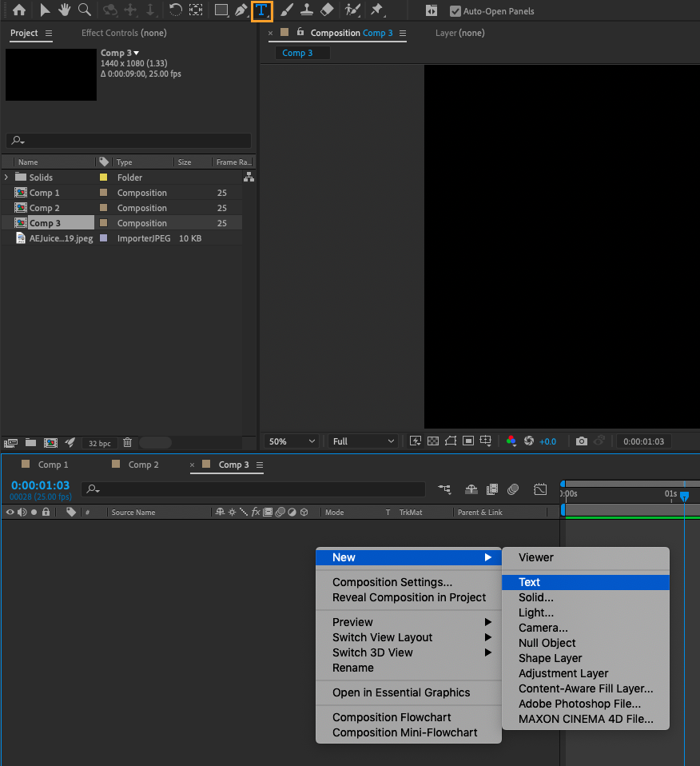
Task: Click the Comp 3 breadcrumb in viewer
Action: (297, 53)
